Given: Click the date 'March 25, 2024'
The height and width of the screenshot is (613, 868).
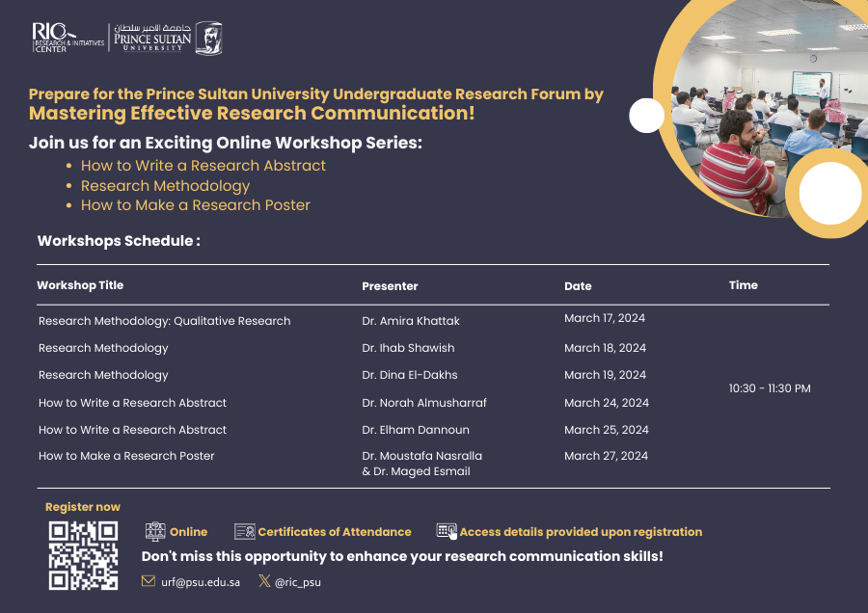Looking at the screenshot, I should click(607, 430).
